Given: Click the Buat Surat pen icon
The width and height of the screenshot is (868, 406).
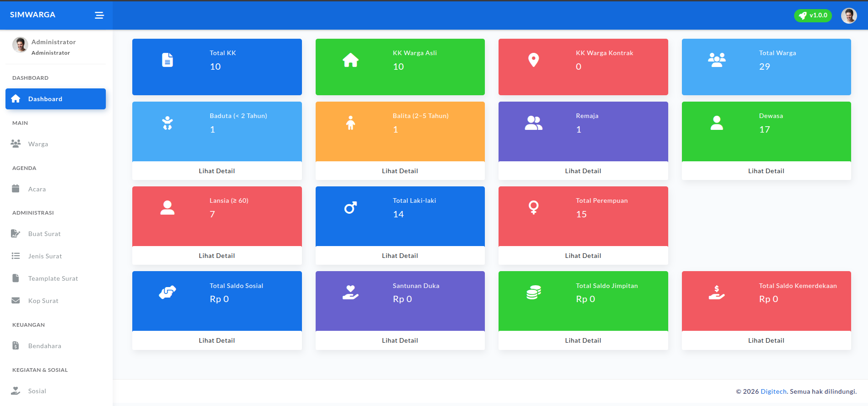Looking at the screenshot, I should [16, 233].
